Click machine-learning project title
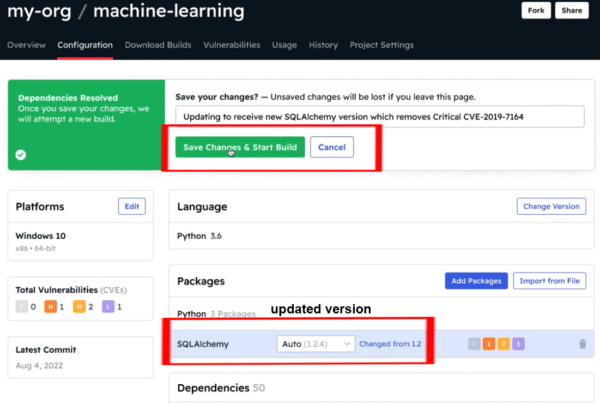The height and width of the screenshot is (405, 600). point(169,11)
